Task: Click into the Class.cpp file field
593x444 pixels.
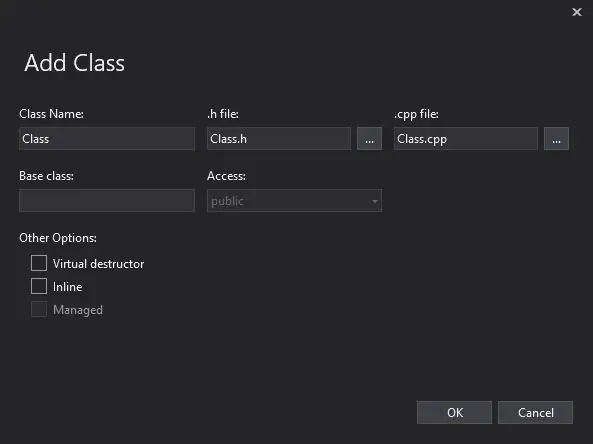Action: (466, 139)
